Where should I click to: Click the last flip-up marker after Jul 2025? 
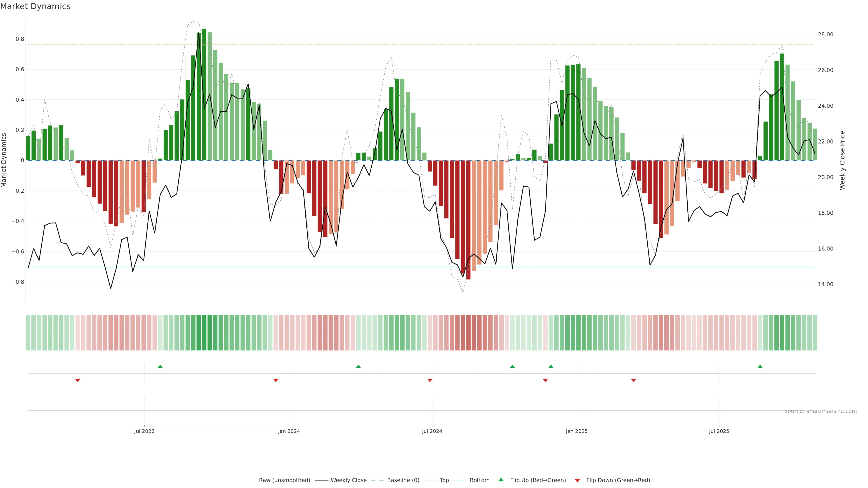[760, 366]
